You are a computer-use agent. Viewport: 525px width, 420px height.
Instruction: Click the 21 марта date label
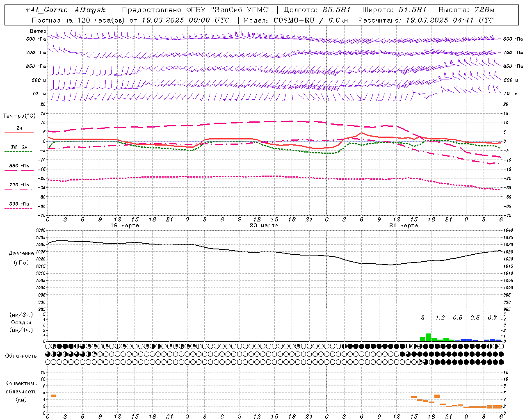point(404,226)
